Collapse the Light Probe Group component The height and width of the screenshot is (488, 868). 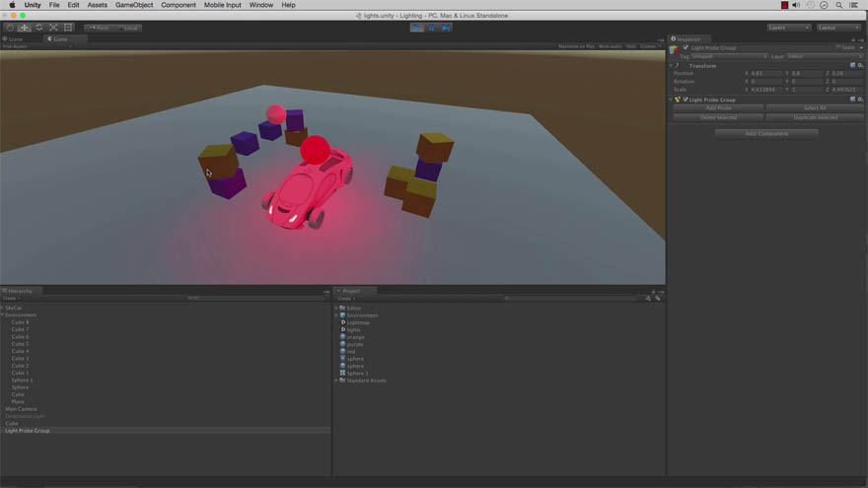[671, 100]
